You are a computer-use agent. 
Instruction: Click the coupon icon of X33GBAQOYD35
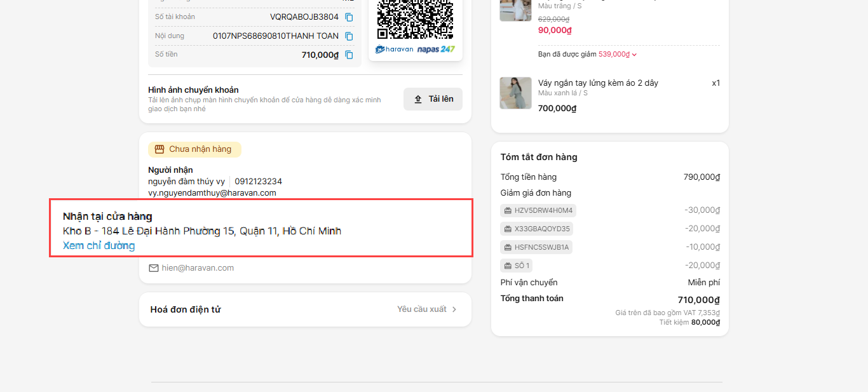508,229
